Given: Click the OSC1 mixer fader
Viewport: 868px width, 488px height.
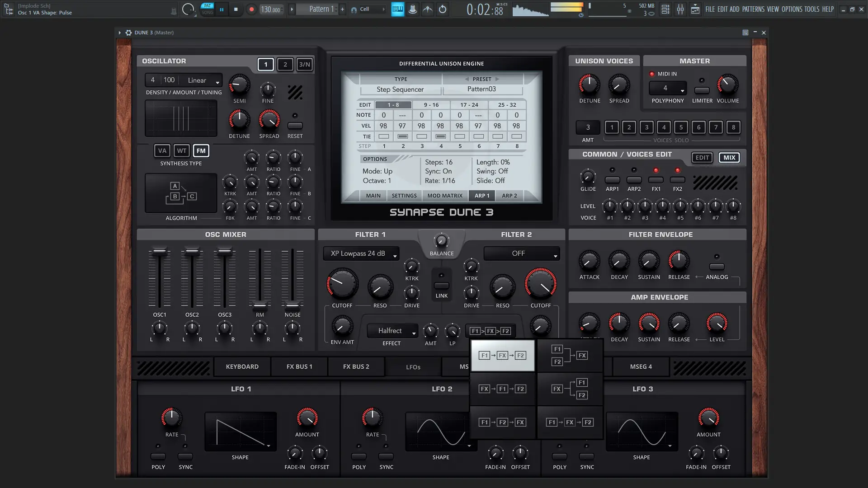Looking at the screenshot, I should point(160,251).
